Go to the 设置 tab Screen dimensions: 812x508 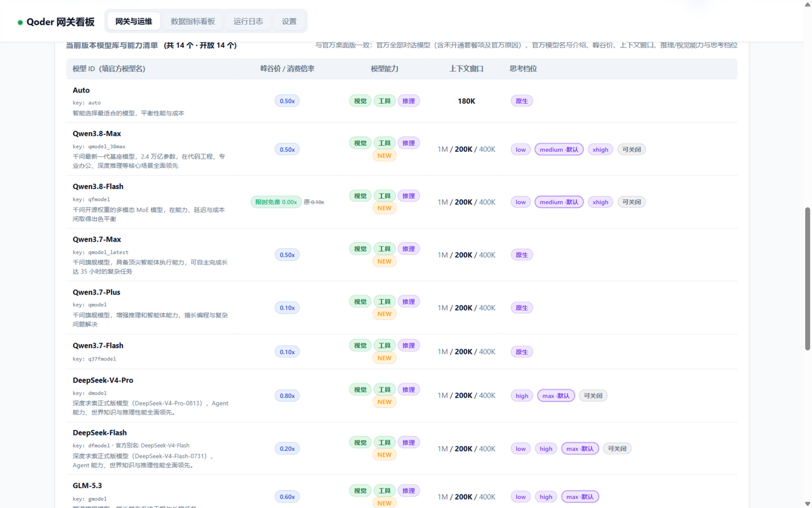[x=289, y=21]
